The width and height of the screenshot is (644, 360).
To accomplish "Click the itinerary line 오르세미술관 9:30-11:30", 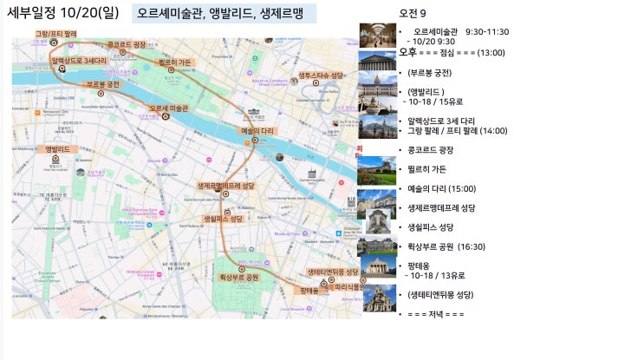I will coord(461,31).
